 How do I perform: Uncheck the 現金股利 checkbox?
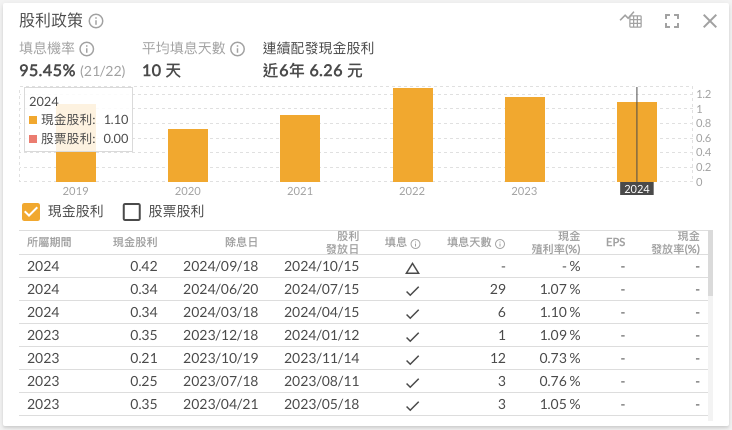[x=30, y=211]
